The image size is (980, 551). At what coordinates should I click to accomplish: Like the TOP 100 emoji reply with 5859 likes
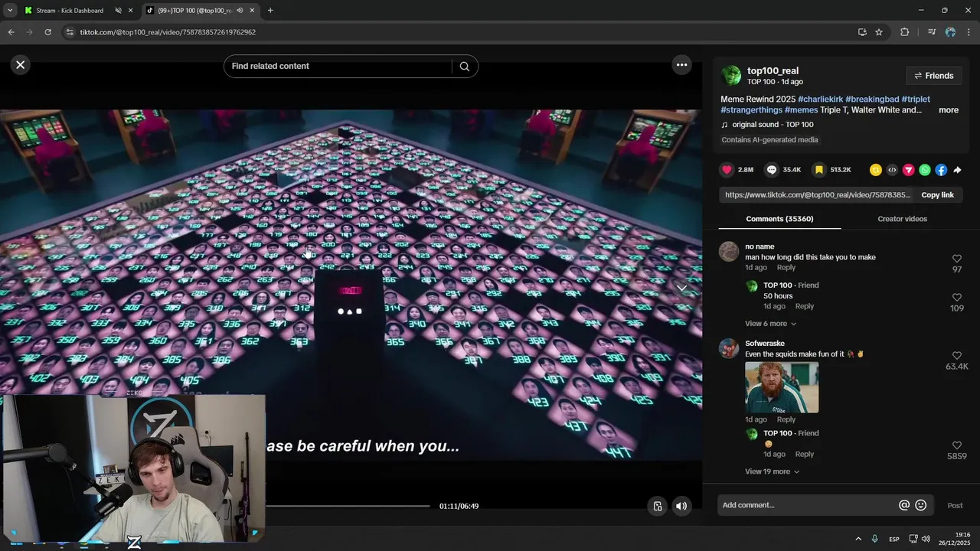click(957, 445)
